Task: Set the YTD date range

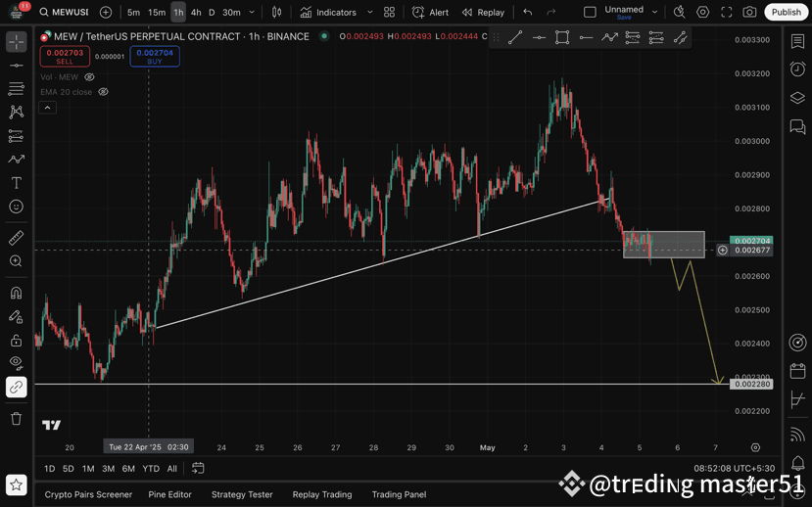Action: [151, 469]
